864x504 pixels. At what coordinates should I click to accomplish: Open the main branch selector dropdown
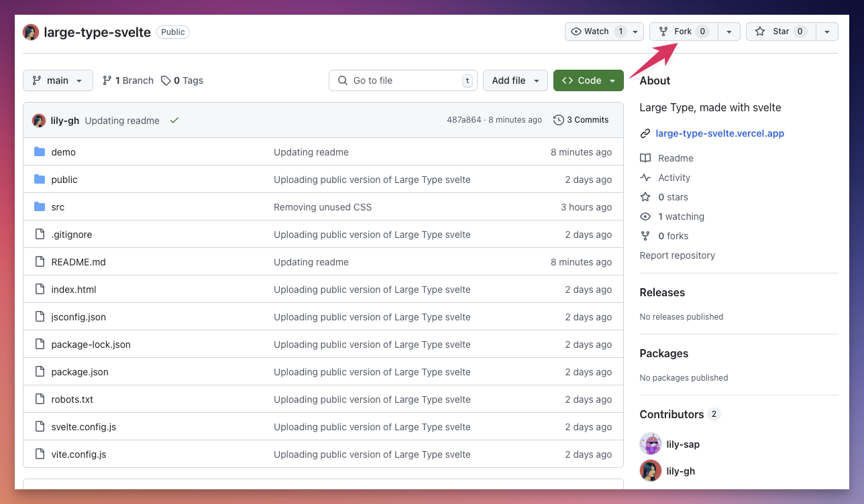click(58, 80)
